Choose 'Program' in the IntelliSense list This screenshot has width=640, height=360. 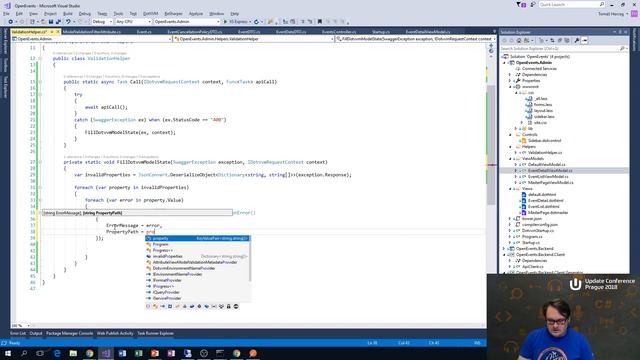click(198, 244)
